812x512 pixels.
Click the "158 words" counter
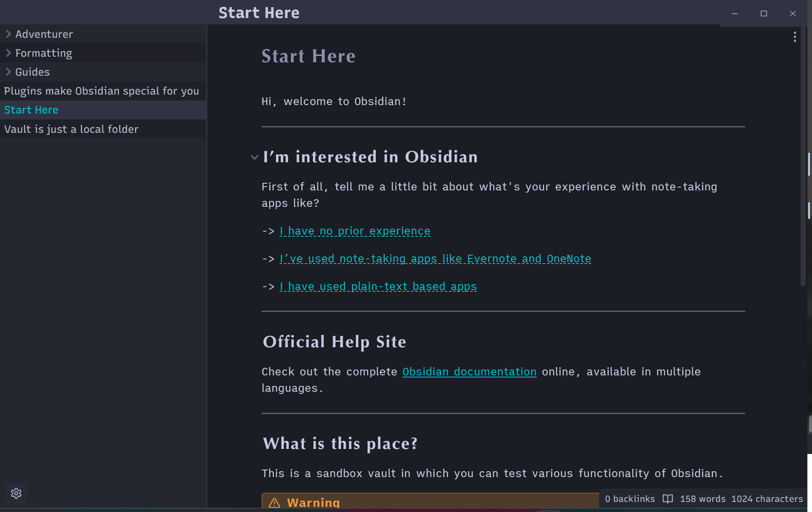click(702, 499)
